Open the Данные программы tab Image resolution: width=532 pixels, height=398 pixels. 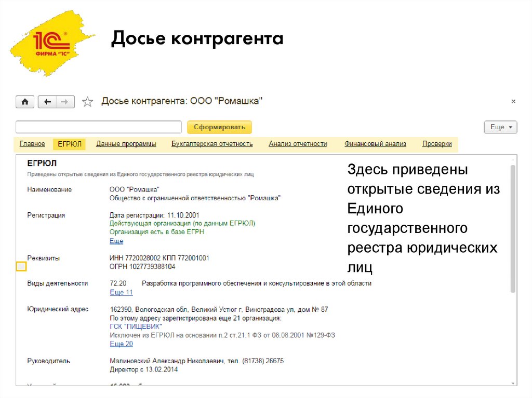point(126,144)
